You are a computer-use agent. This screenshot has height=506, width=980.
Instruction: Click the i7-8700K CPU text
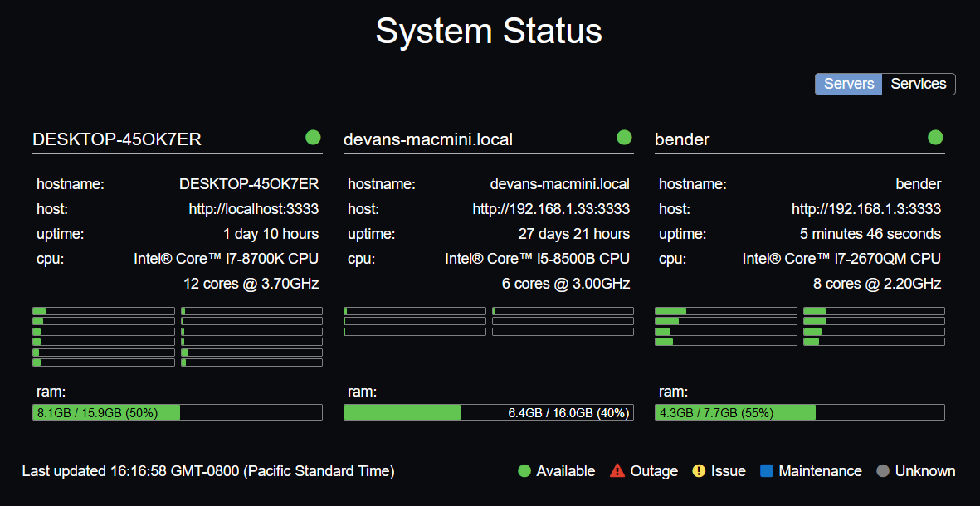point(227,259)
